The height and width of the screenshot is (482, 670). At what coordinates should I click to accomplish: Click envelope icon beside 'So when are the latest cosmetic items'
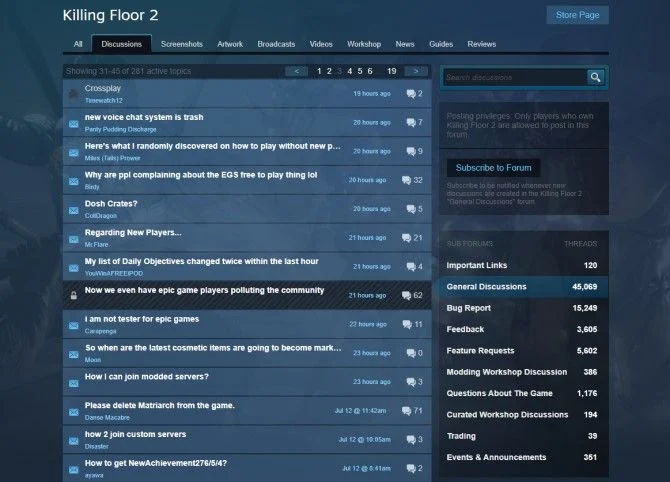click(73, 355)
